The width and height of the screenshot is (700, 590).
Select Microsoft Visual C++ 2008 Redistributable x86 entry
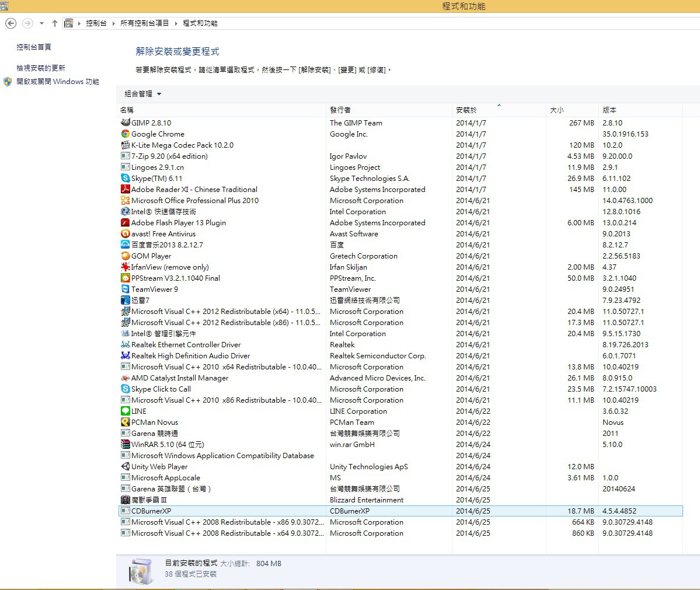pos(401,522)
